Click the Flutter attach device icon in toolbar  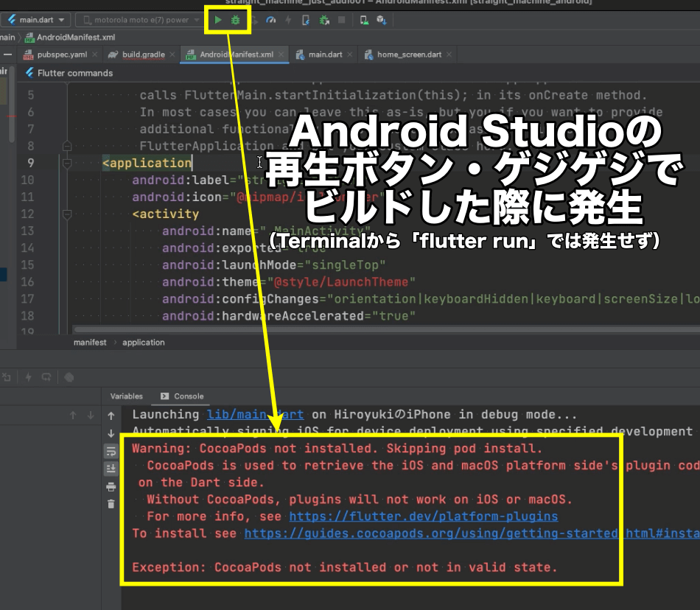[306, 20]
